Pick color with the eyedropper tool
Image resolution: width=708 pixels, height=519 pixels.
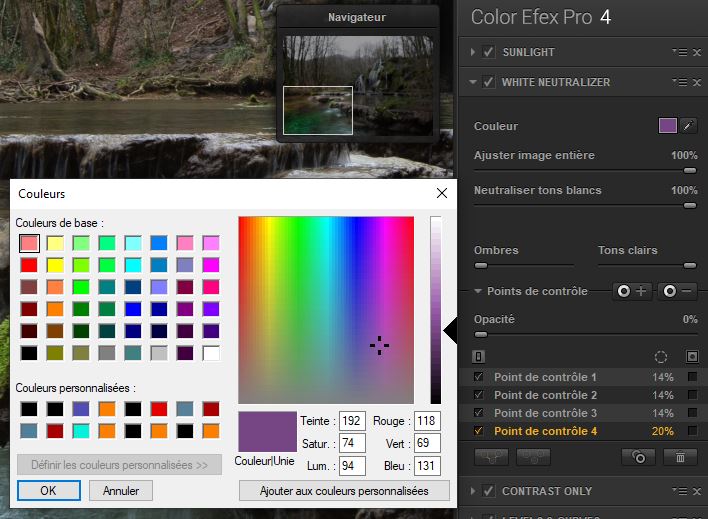(688, 126)
